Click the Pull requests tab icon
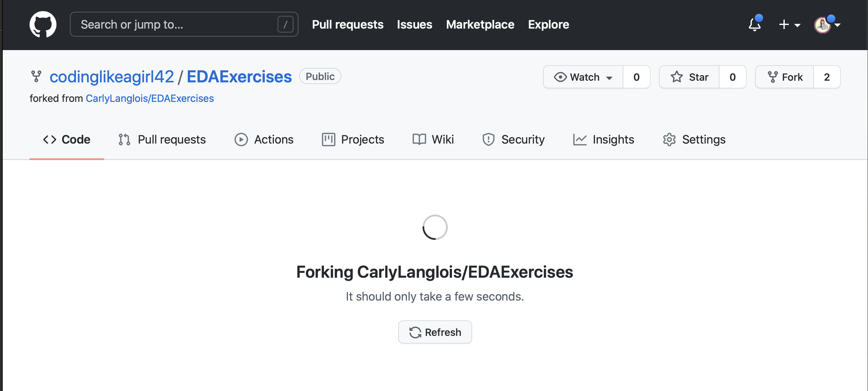The image size is (868, 391). pos(125,139)
